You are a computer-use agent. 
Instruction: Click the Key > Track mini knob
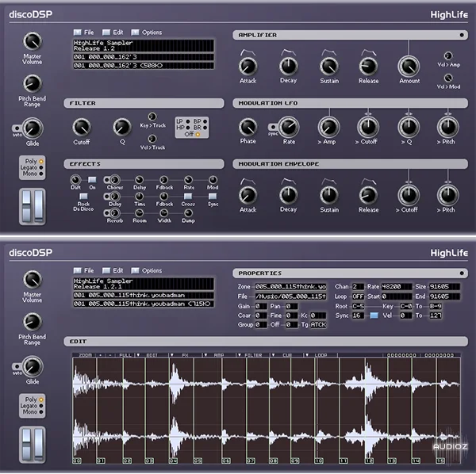click(x=152, y=117)
